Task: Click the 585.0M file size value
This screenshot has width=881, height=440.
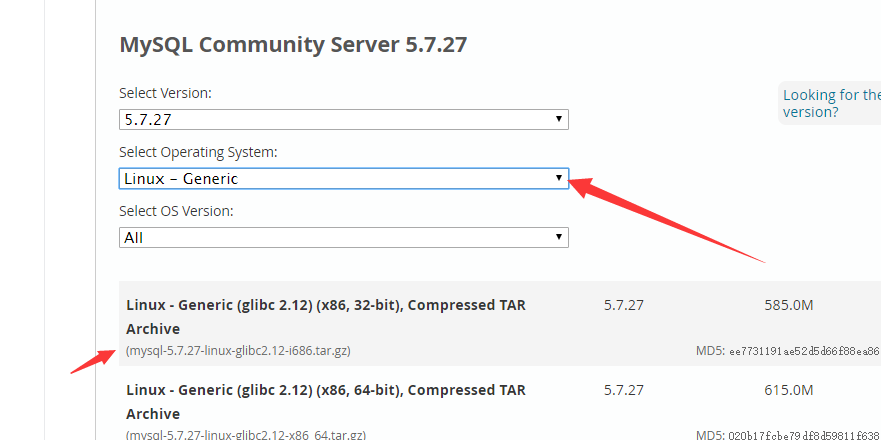Action: click(x=789, y=306)
